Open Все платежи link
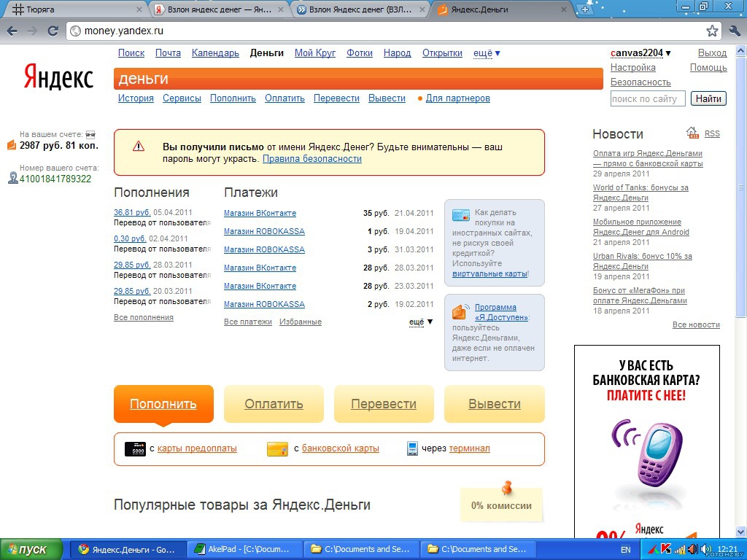Screen dimensions: 747x560 248,322
